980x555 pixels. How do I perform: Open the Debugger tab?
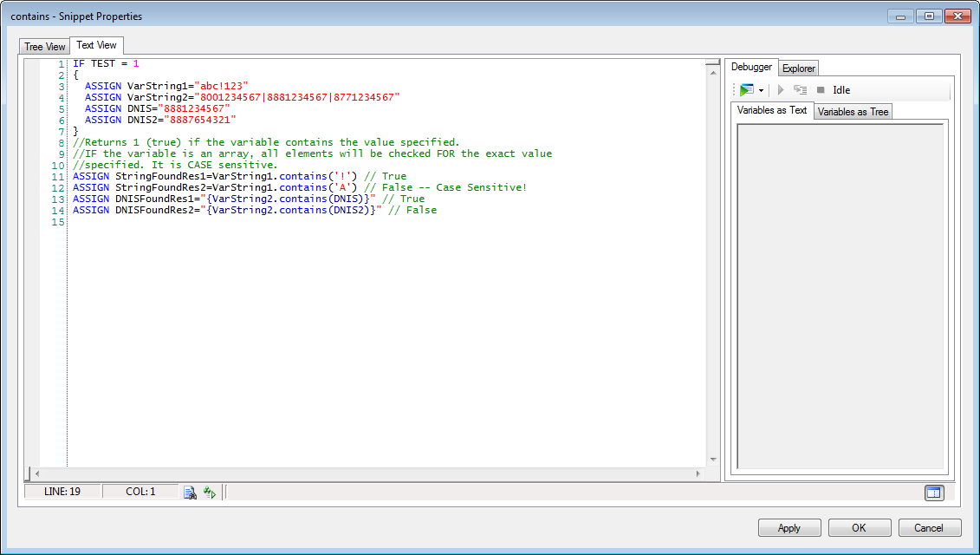(x=751, y=67)
